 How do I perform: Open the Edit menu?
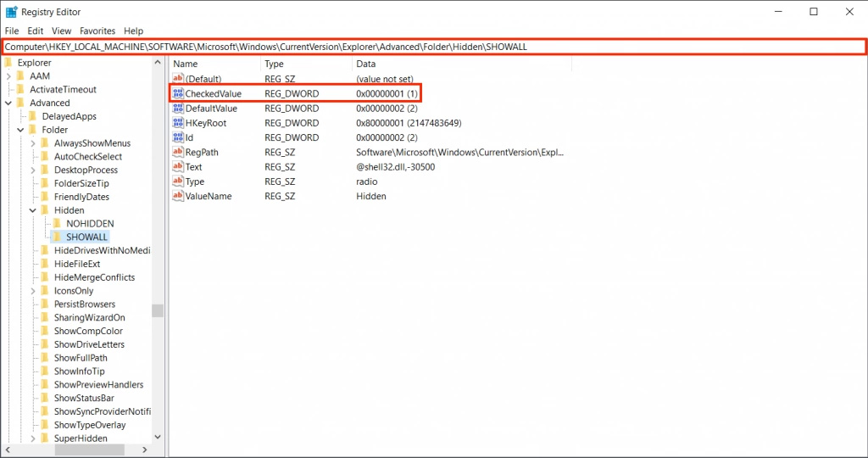[36, 31]
